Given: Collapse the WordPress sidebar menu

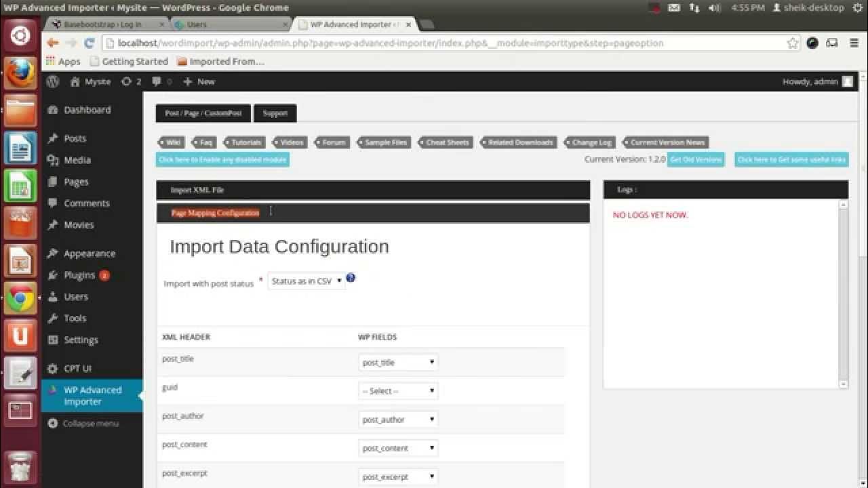Looking at the screenshot, I should point(83,424).
